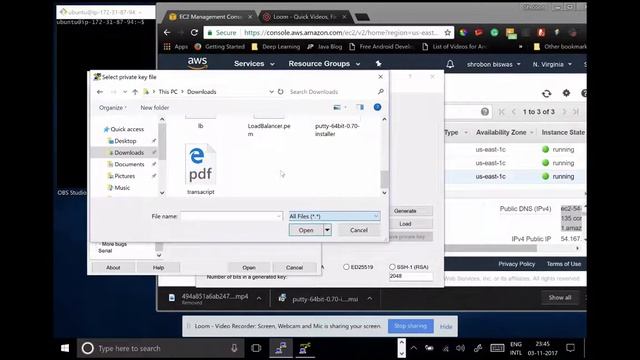This screenshot has height=360, width=640.
Task: Click the PuTTY Cancel button
Action: tap(294, 268)
